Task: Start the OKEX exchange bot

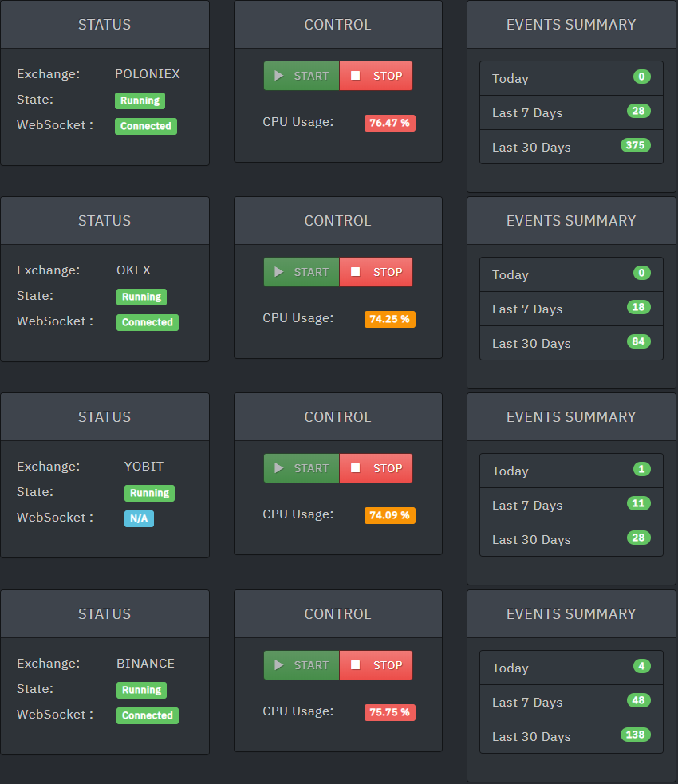Action: coord(302,272)
